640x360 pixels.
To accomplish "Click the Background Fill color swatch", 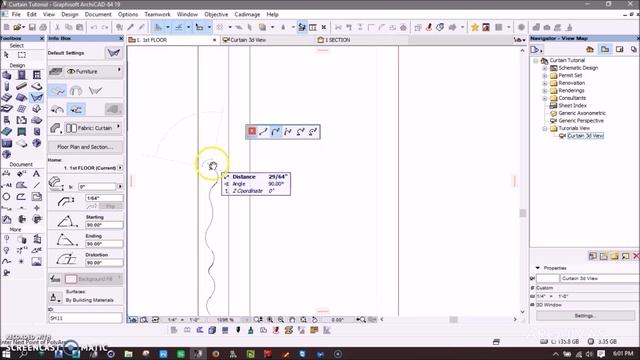I will (71, 279).
